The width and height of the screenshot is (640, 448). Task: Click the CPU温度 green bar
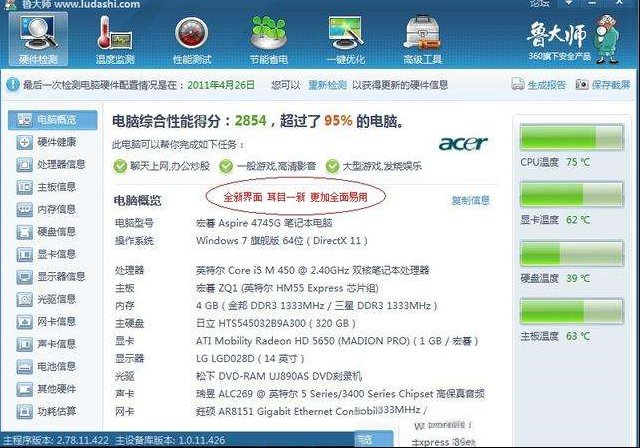pos(572,138)
